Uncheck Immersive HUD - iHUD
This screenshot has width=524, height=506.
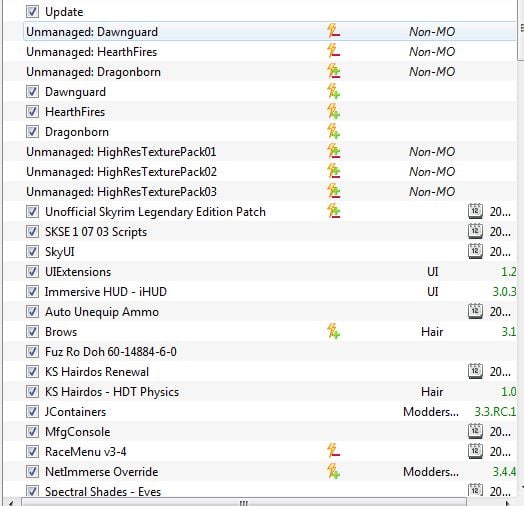pyautogui.click(x=32, y=291)
